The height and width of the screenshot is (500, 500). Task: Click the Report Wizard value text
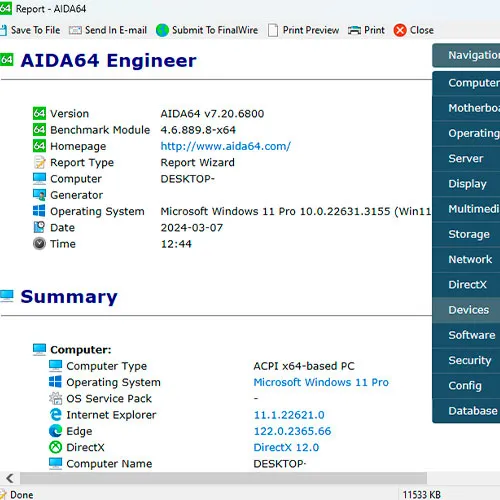click(x=198, y=163)
